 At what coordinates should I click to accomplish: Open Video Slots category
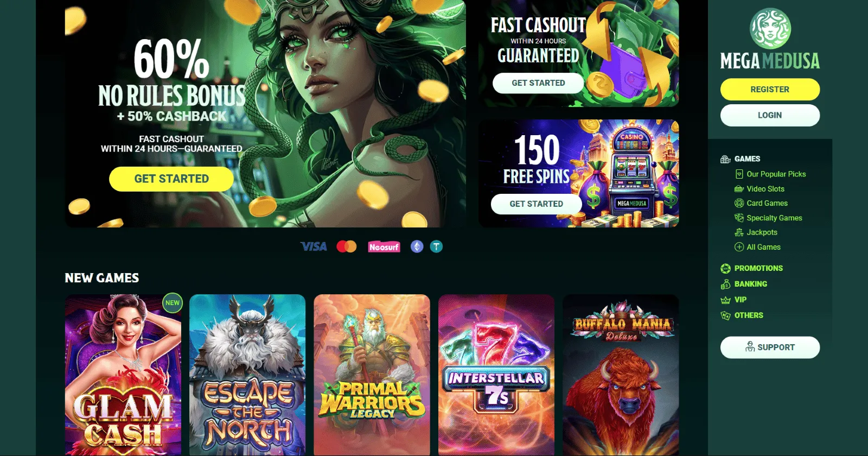coord(765,189)
